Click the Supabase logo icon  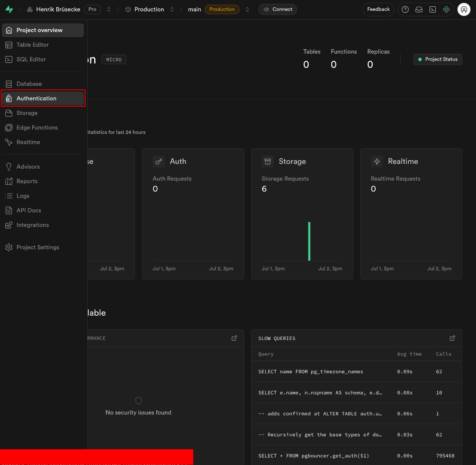click(9, 9)
